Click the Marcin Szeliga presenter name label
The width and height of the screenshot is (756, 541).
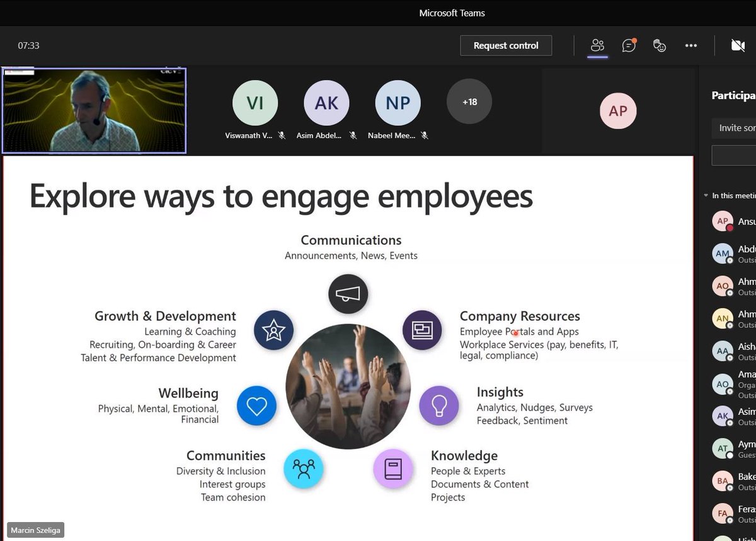coord(35,530)
